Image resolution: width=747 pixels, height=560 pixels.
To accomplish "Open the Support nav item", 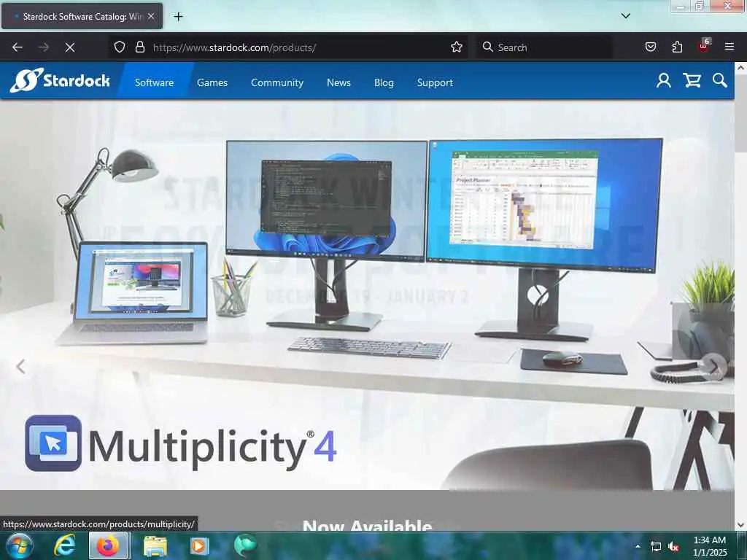I will coord(435,82).
